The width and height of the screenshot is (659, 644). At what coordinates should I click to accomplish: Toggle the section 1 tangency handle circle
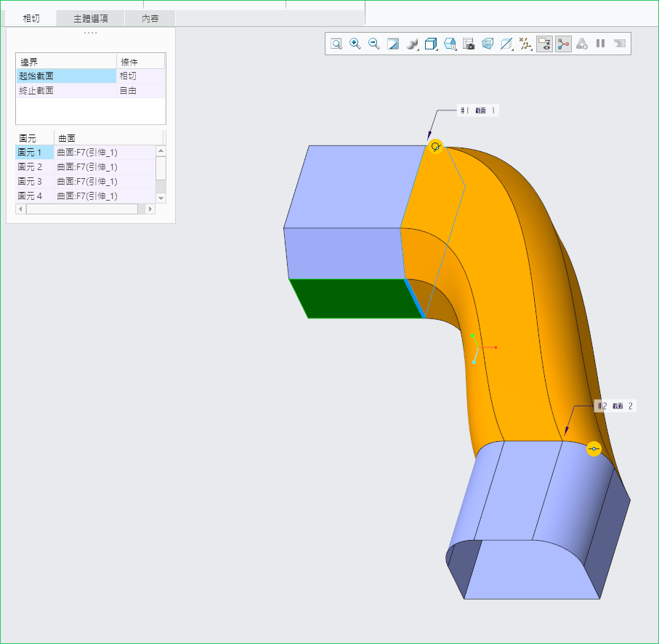[436, 147]
